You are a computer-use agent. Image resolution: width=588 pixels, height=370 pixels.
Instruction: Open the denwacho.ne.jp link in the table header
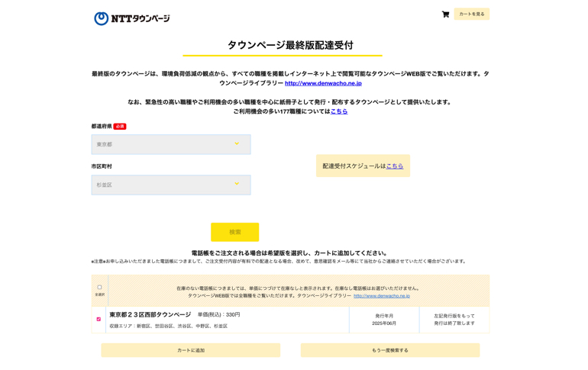coord(381,296)
